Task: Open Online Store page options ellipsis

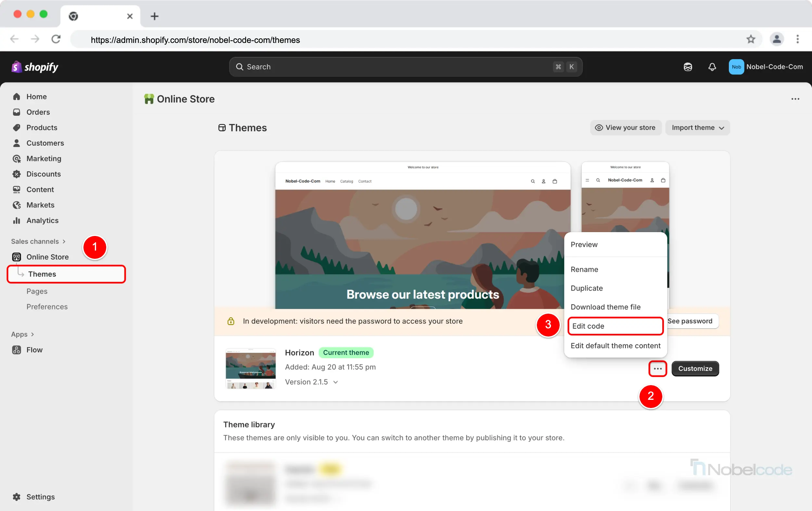Action: (795, 99)
